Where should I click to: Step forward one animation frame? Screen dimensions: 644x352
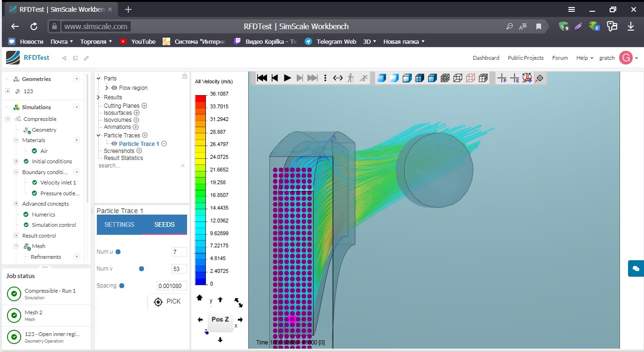coord(300,78)
